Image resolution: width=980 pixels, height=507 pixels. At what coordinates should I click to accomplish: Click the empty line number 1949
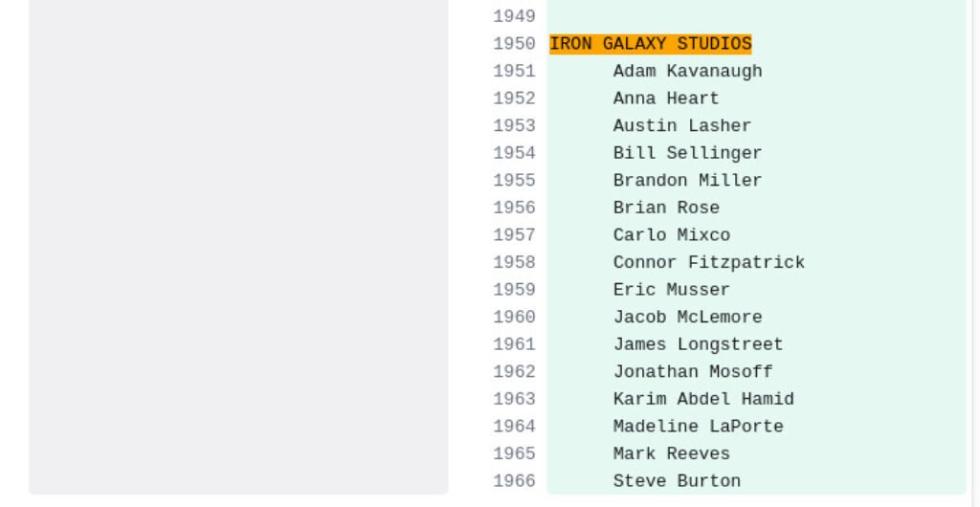pos(514,17)
